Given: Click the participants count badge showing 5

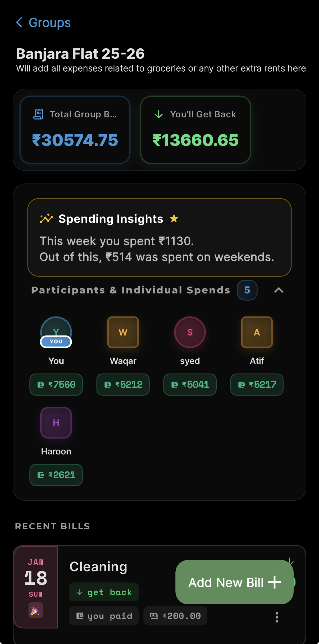Looking at the screenshot, I should pos(247,290).
